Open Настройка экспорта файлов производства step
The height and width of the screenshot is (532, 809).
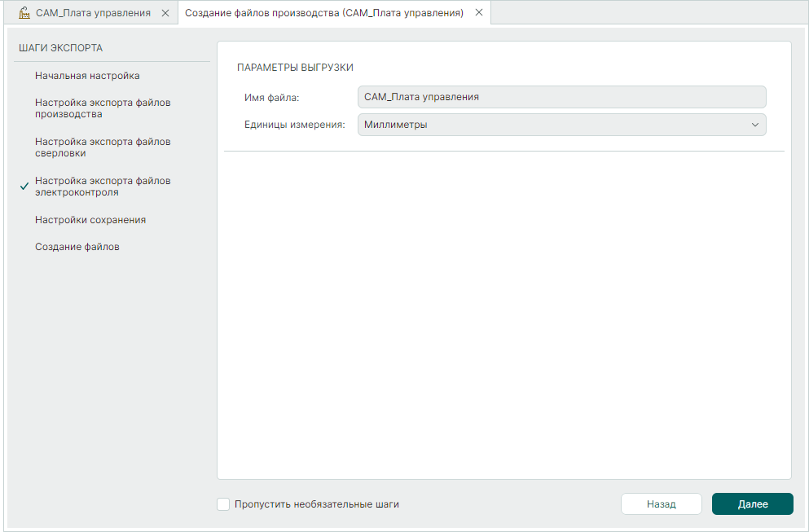(103, 108)
